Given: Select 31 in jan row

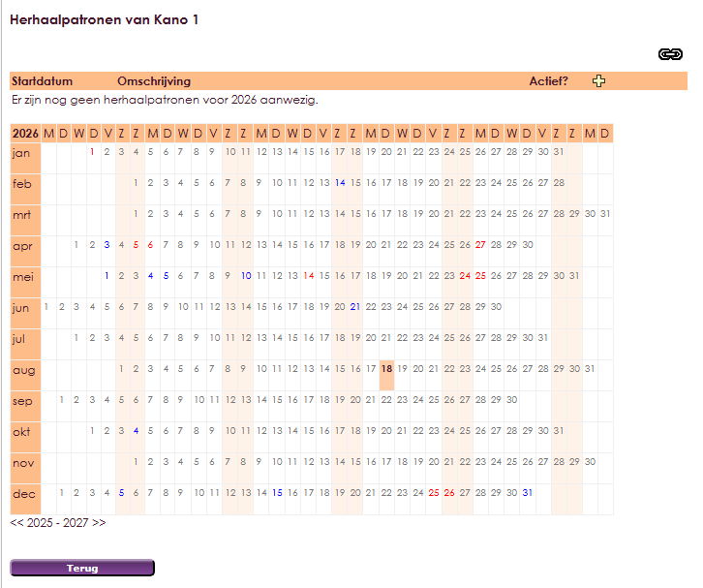Looking at the screenshot, I should click(x=558, y=152).
